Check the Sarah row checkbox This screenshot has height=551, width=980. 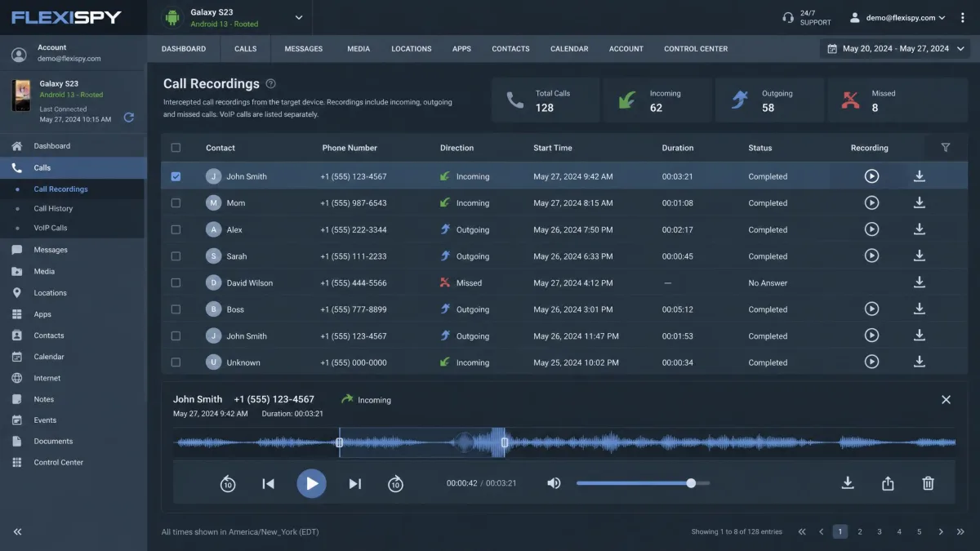click(x=176, y=256)
